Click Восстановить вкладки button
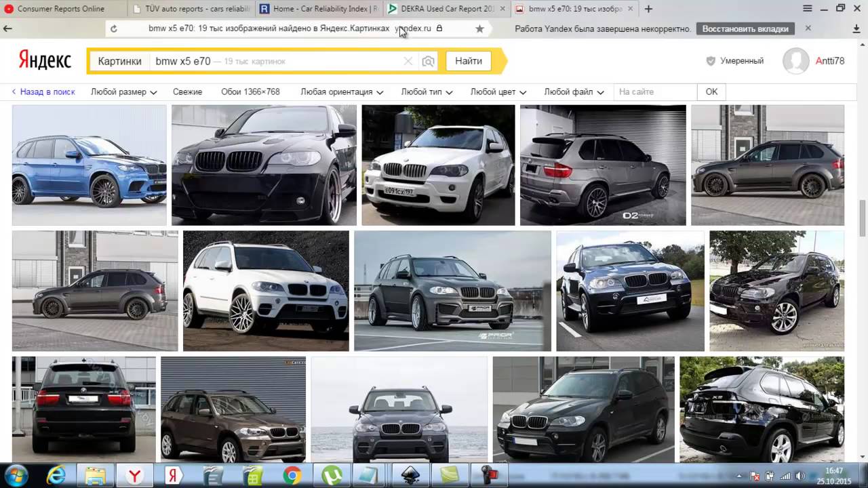This screenshot has height=488, width=868. [745, 28]
